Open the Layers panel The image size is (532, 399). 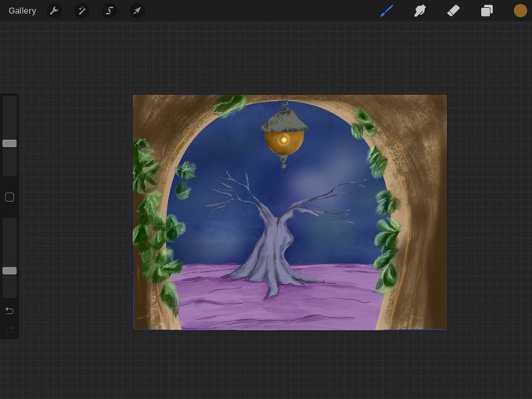(487, 11)
